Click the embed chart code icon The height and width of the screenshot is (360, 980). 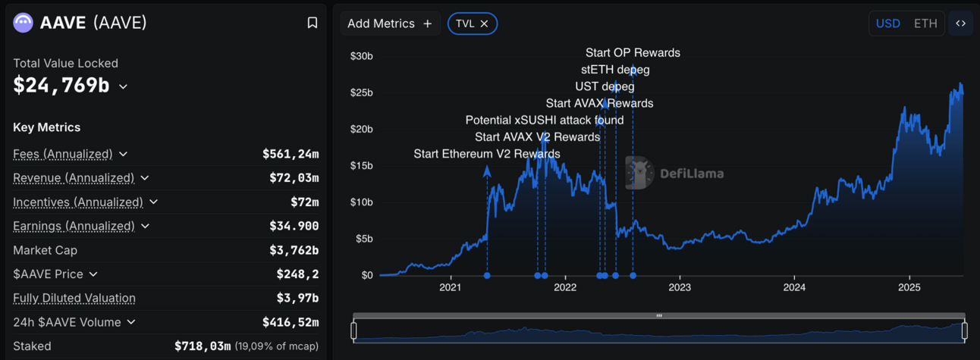[960, 23]
